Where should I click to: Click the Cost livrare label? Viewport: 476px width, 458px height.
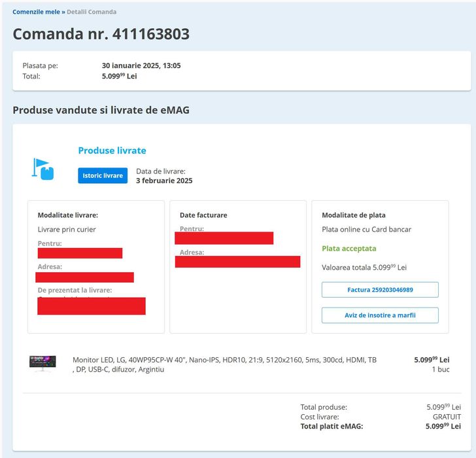click(320, 417)
